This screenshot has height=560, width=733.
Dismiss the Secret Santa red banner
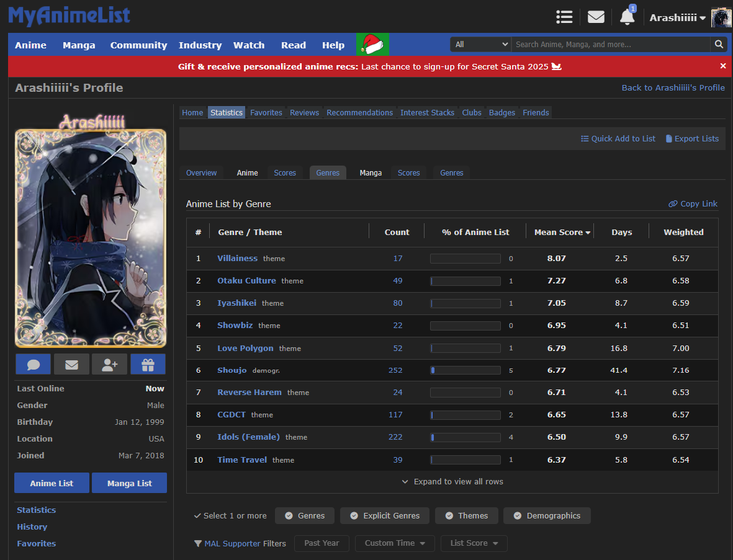722,66
